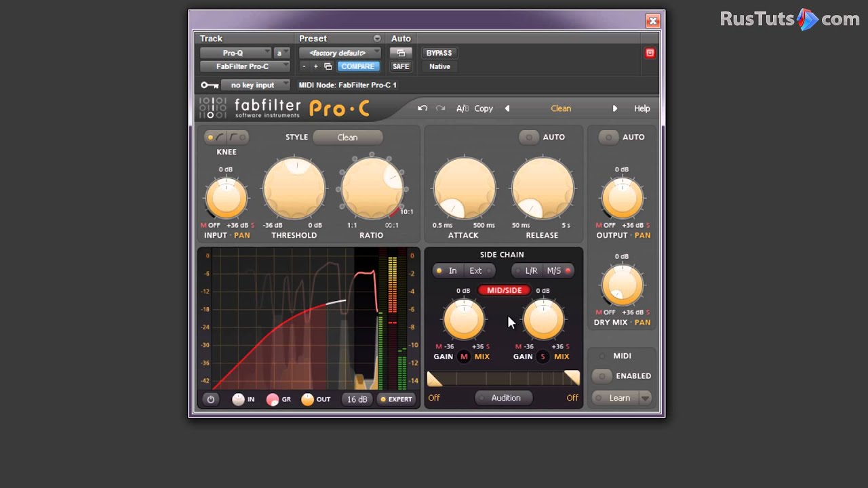Click the preset plus button
Screen dimensions: 868x488
(x=315, y=66)
